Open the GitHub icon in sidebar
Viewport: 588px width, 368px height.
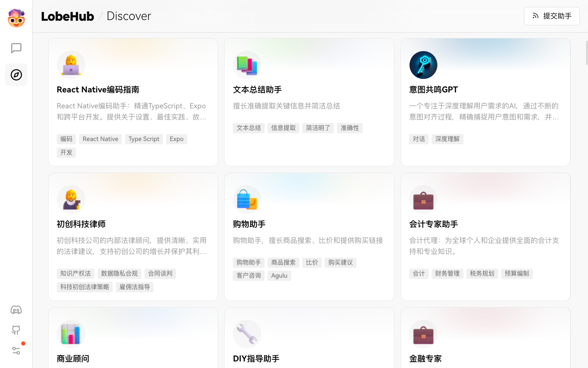[16, 330]
